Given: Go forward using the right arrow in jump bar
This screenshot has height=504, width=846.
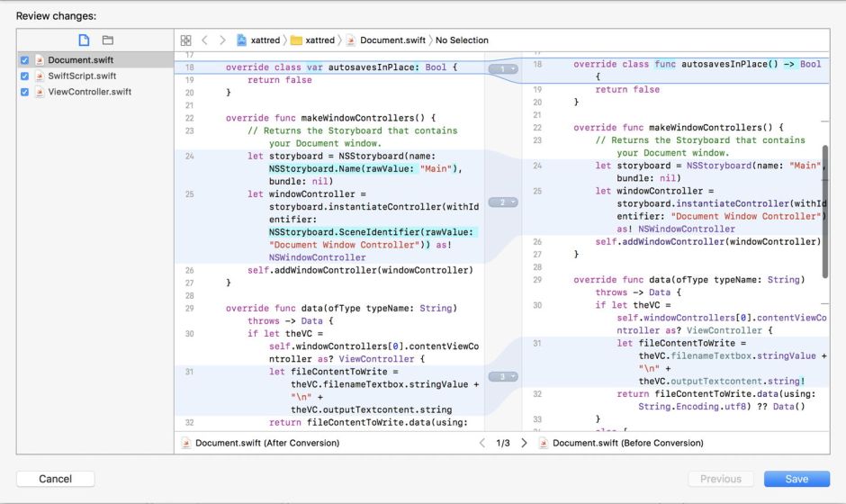Looking at the screenshot, I should (222, 40).
